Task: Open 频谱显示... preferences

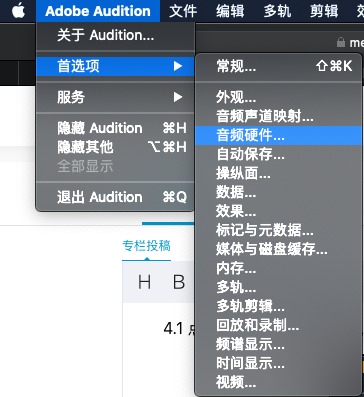Action: coord(278,344)
